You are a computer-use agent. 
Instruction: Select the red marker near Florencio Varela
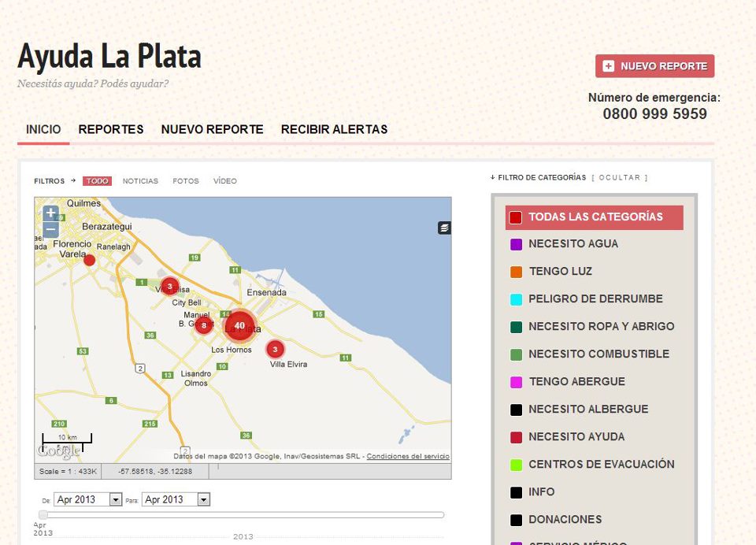[x=89, y=260]
